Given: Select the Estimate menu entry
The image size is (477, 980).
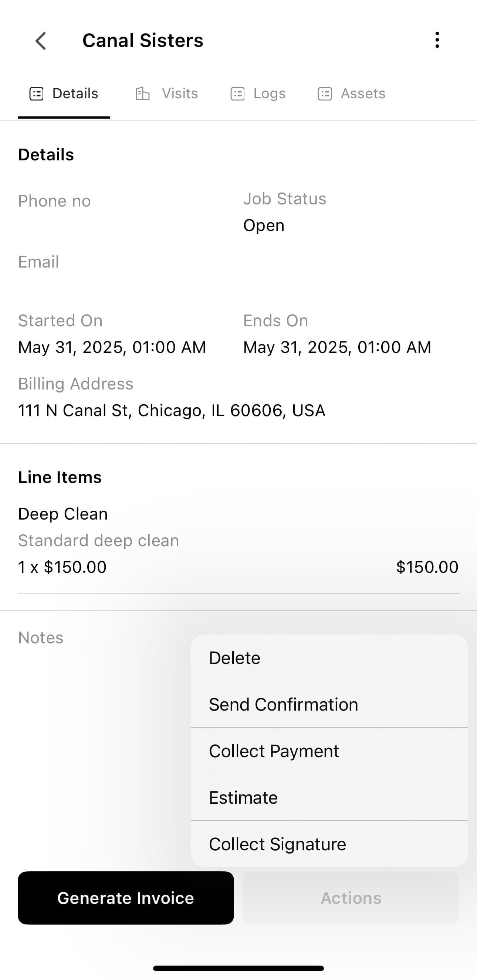Looking at the screenshot, I should 329,797.
